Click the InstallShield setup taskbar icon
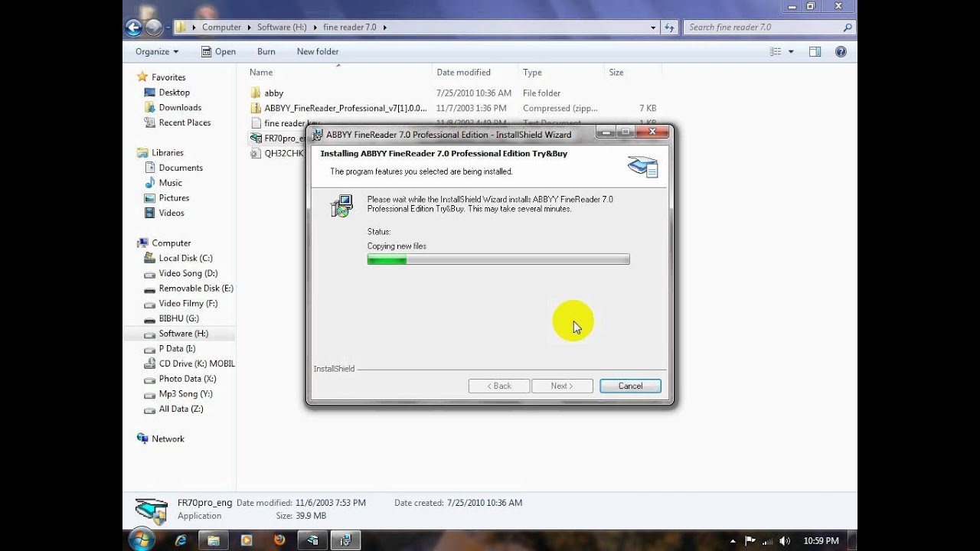The height and width of the screenshot is (551, 980). (345, 540)
